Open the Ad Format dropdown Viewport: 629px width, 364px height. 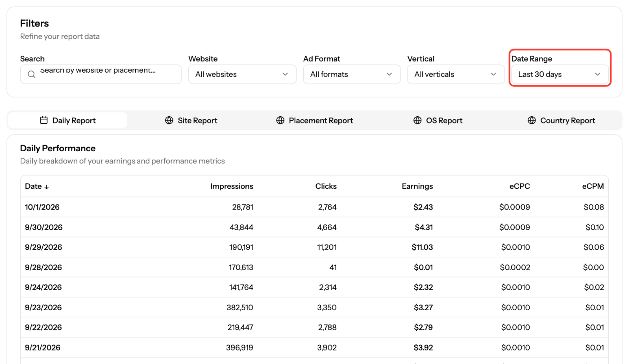(x=352, y=74)
